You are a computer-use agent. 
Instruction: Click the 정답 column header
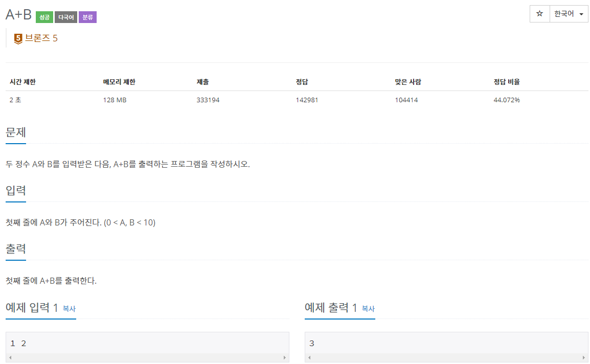(302, 82)
